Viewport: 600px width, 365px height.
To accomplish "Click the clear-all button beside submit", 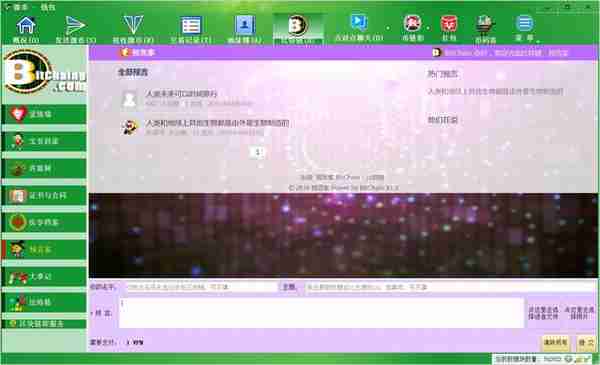I will point(555,343).
